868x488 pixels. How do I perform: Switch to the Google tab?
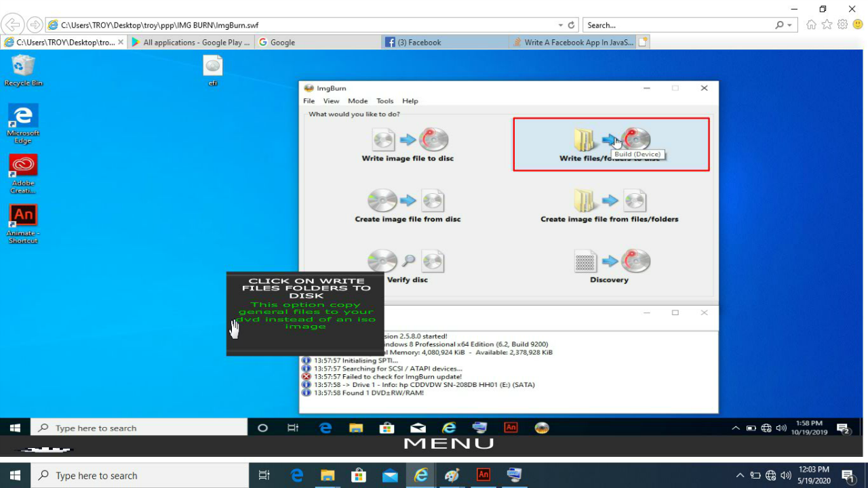317,42
